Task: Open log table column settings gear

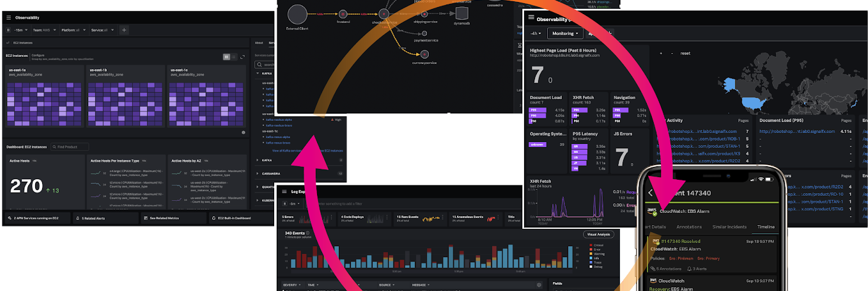Action: click(x=539, y=285)
